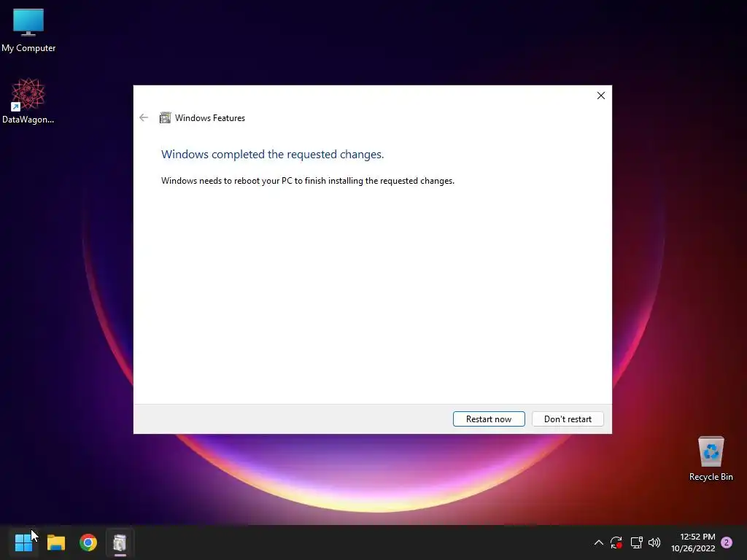
Task: Open the volume control tray icon
Action: click(x=654, y=542)
